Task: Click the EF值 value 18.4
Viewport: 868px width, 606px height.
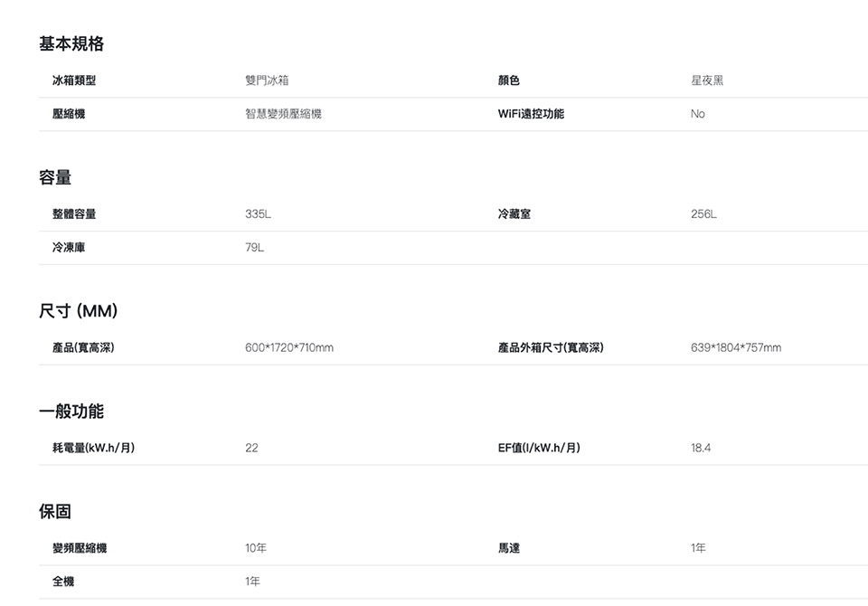Action: [701, 449]
